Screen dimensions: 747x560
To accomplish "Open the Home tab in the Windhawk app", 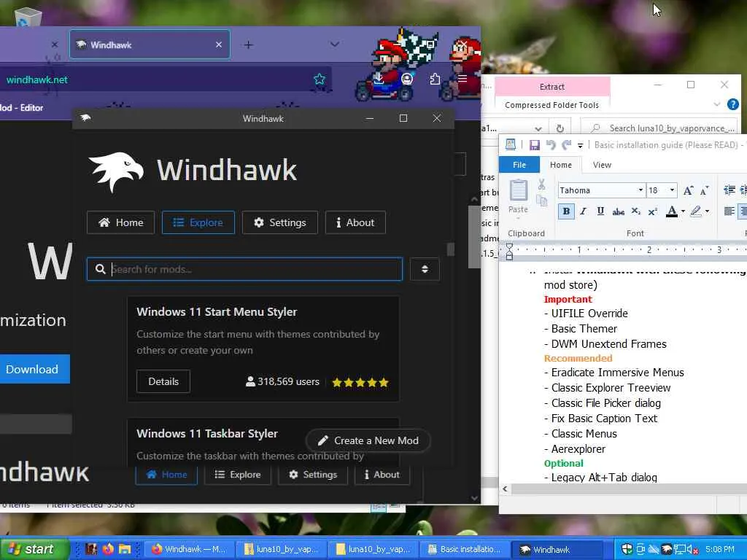I will pyautogui.click(x=120, y=222).
